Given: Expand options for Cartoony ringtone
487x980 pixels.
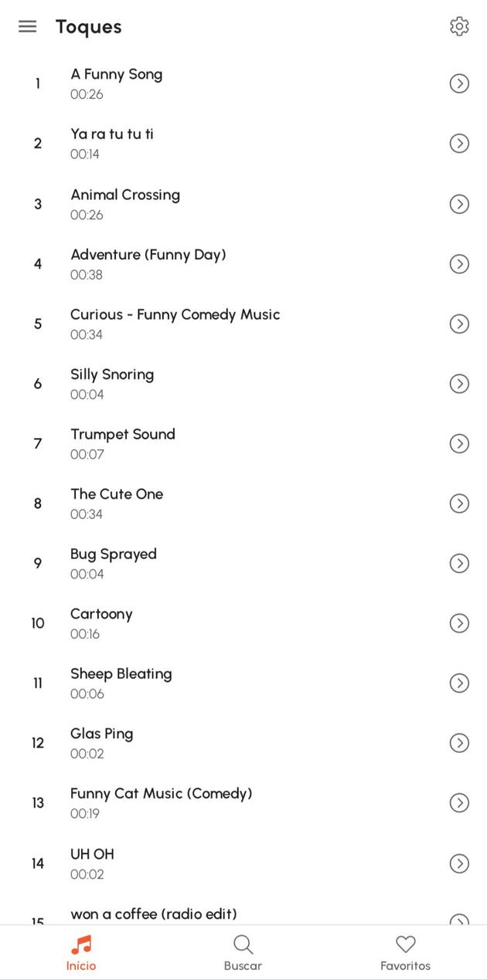Looking at the screenshot, I should 459,623.
